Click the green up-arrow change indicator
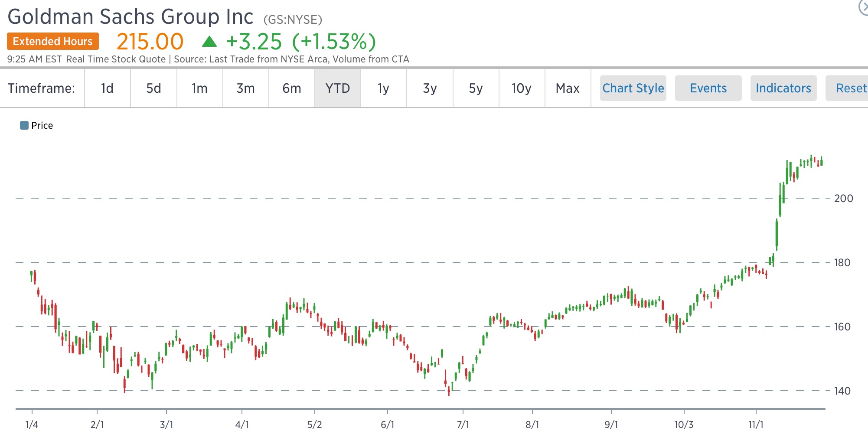 (x=209, y=42)
